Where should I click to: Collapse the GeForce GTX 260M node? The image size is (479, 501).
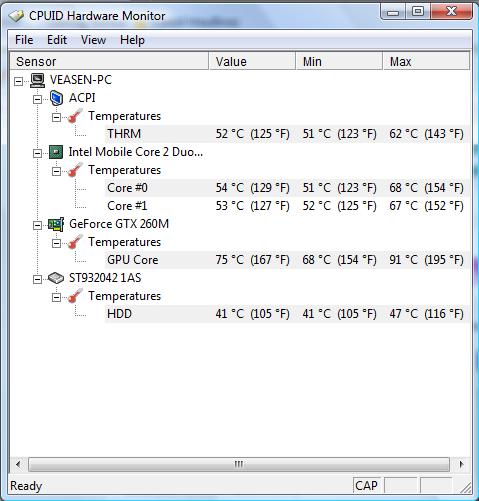(x=37, y=225)
